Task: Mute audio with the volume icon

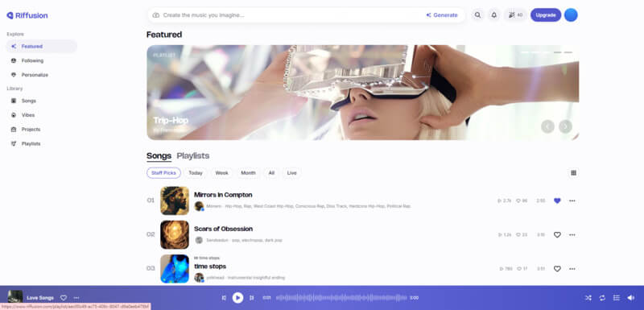Action: [630, 298]
